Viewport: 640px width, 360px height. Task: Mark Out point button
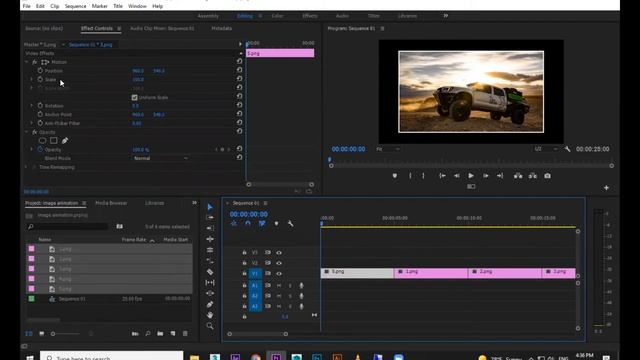[423, 176]
